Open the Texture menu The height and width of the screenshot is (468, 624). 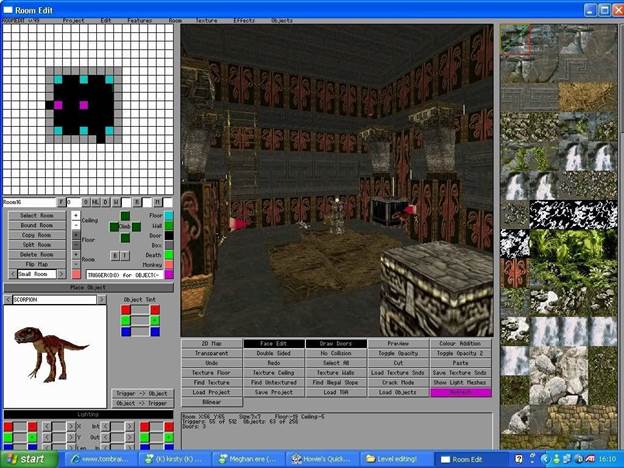tap(206, 19)
